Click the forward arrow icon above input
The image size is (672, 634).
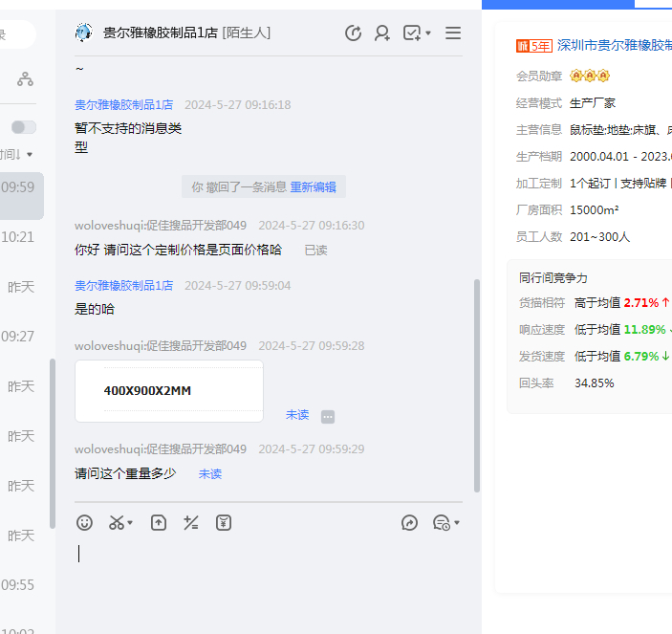410,523
